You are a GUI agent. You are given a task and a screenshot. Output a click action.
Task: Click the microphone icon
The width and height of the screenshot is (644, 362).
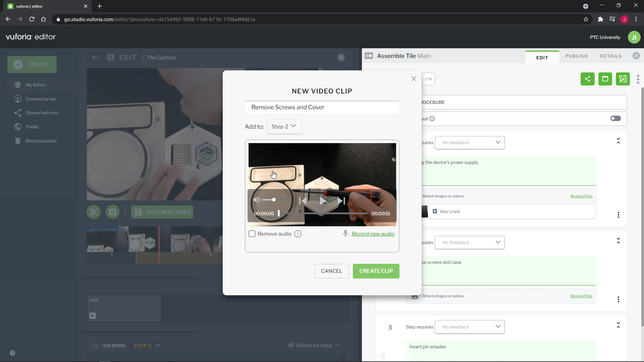coord(345,234)
